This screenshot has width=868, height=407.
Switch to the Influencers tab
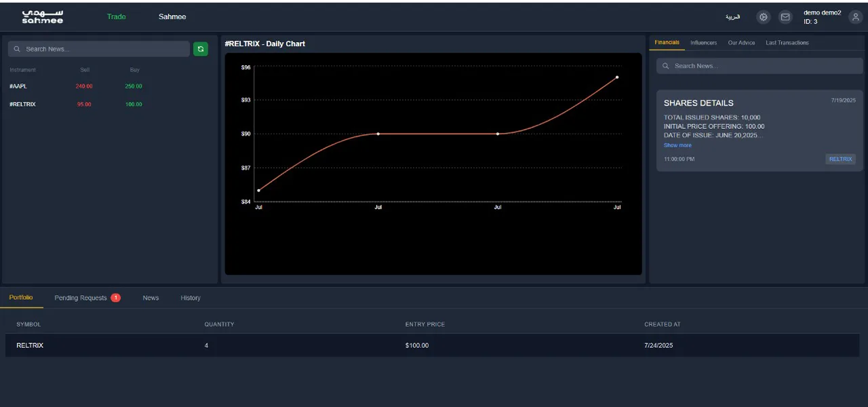[703, 43]
